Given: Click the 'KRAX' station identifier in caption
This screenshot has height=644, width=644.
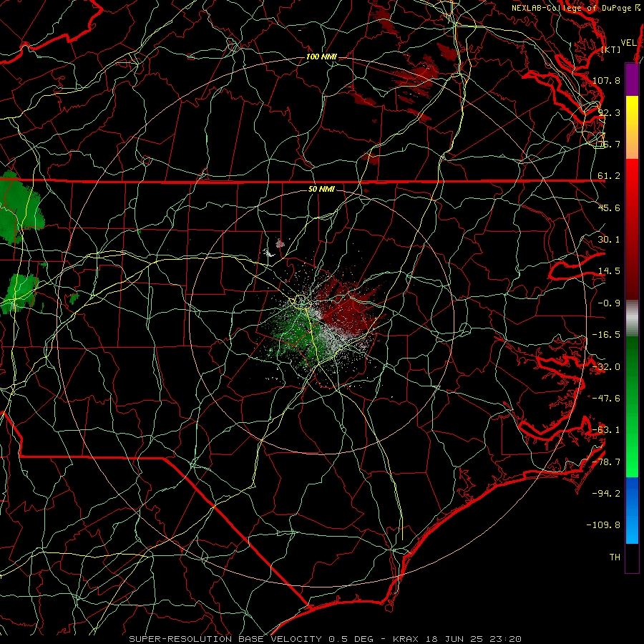Looking at the screenshot, I should [x=406, y=639].
